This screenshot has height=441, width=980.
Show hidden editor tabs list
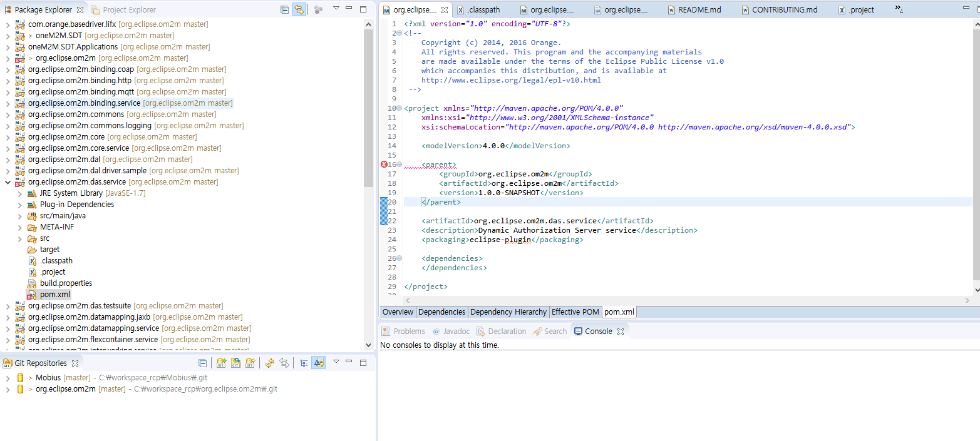[x=899, y=9]
